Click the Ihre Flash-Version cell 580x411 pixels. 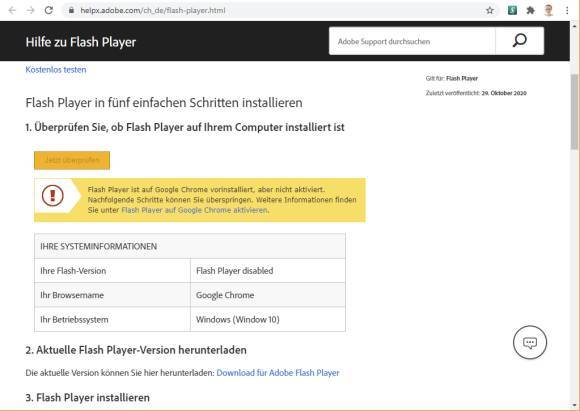112,271
